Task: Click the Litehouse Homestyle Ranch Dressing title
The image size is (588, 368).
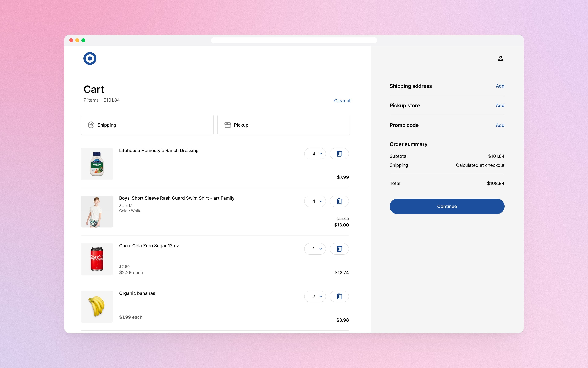Action: pos(159,150)
